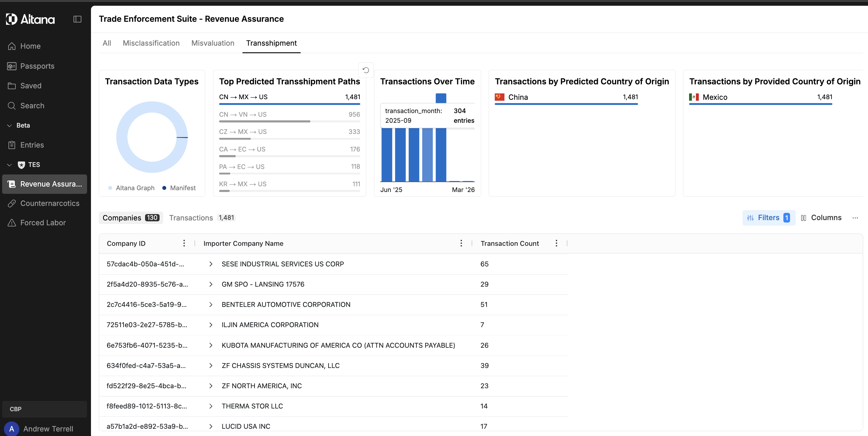Select CA → EC → US path
This screenshot has width=868, height=436.
pyautogui.click(x=290, y=151)
